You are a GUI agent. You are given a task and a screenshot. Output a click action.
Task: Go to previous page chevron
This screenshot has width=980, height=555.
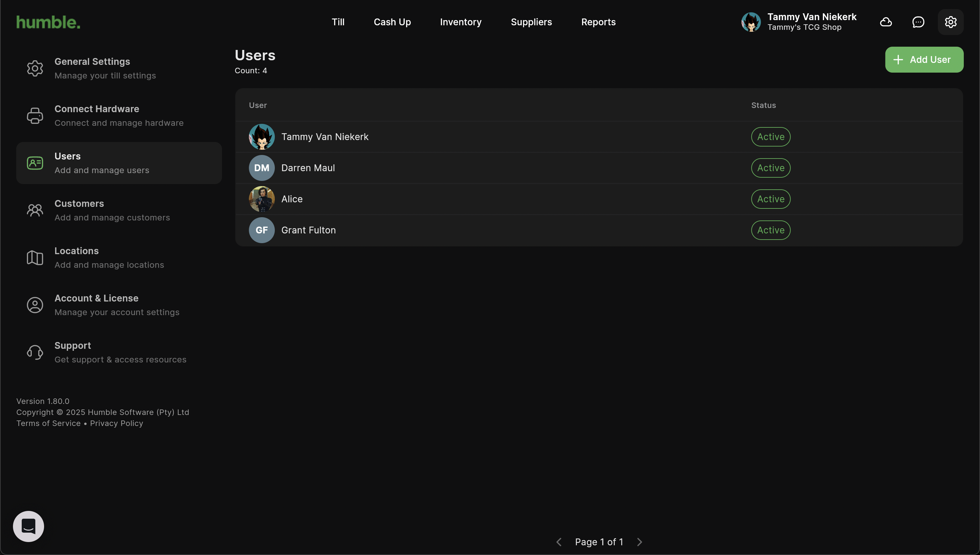(x=559, y=542)
